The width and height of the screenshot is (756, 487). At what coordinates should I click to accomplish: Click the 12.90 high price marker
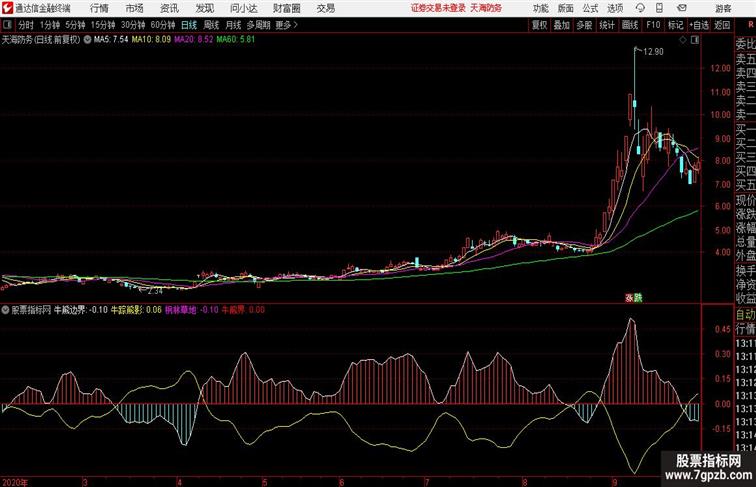click(x=653, y=52)
